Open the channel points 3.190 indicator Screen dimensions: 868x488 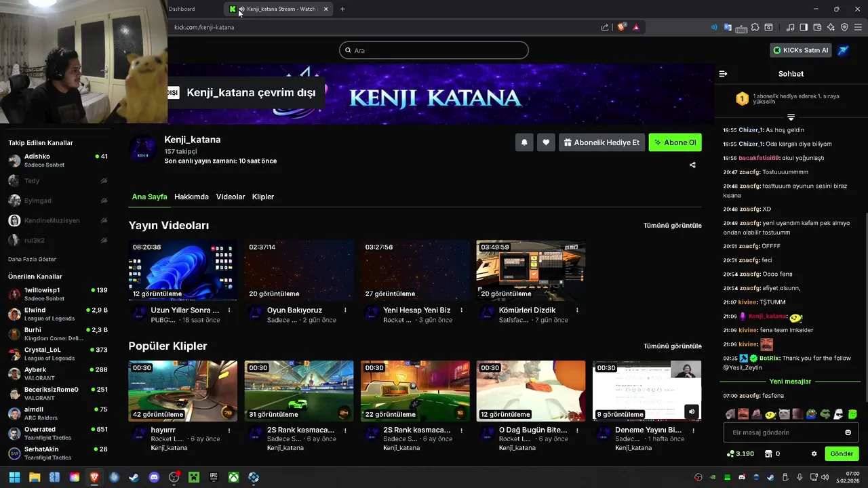740,454
